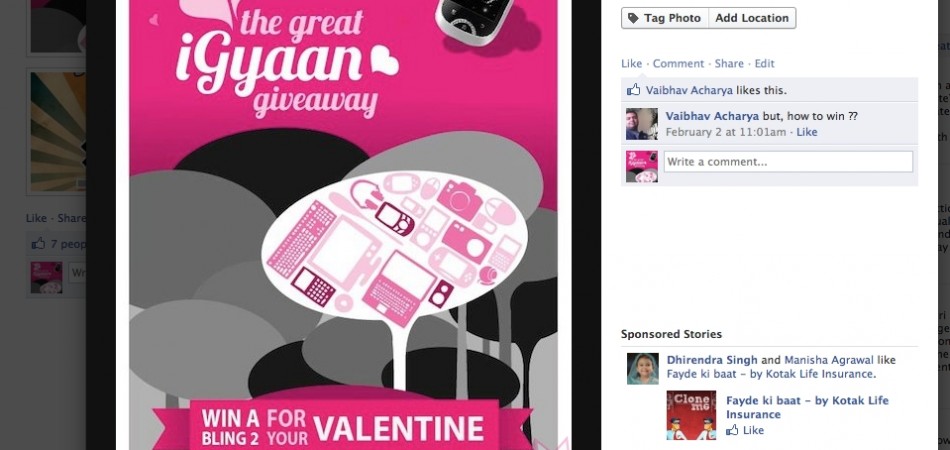
Task: Click the tag icon on Tag Photo button
Action: pos(633,18)
